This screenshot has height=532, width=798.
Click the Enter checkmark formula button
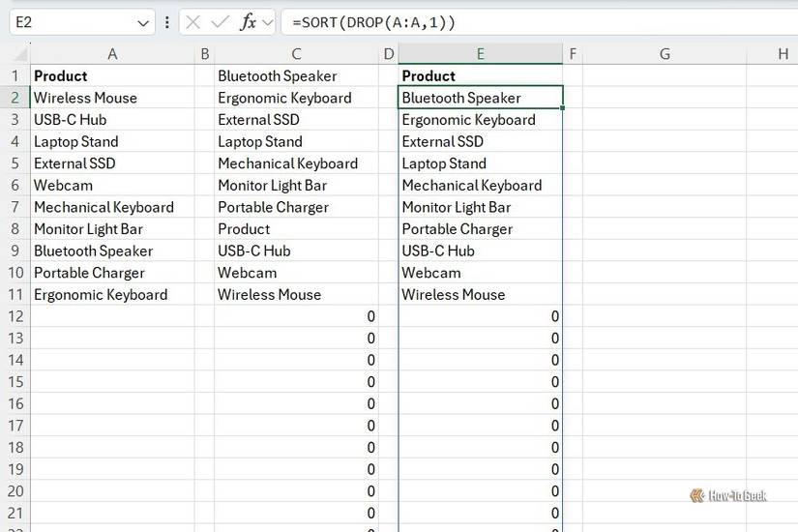(x=220, y=22)
